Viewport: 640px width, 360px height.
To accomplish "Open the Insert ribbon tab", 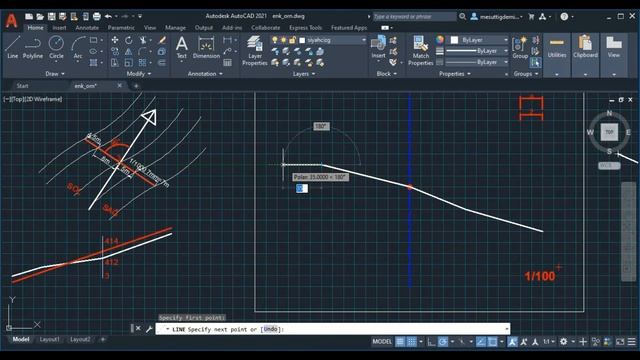I will 59,28.
